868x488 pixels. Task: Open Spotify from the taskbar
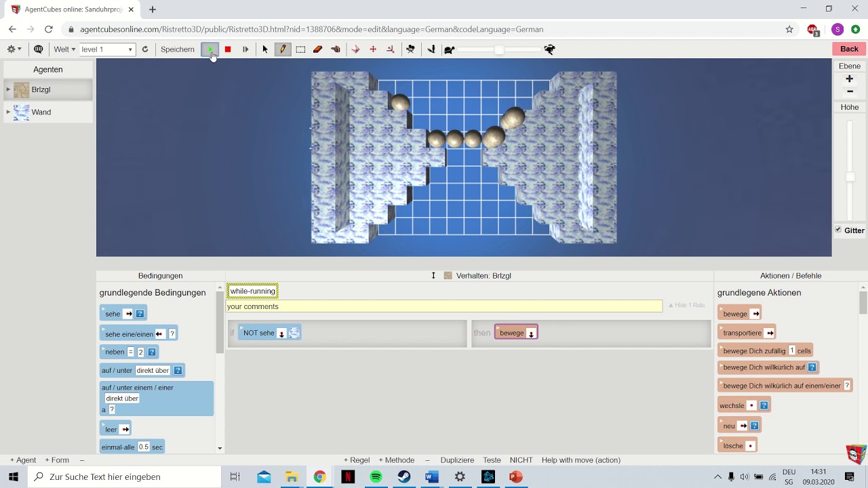coord(376,476)
